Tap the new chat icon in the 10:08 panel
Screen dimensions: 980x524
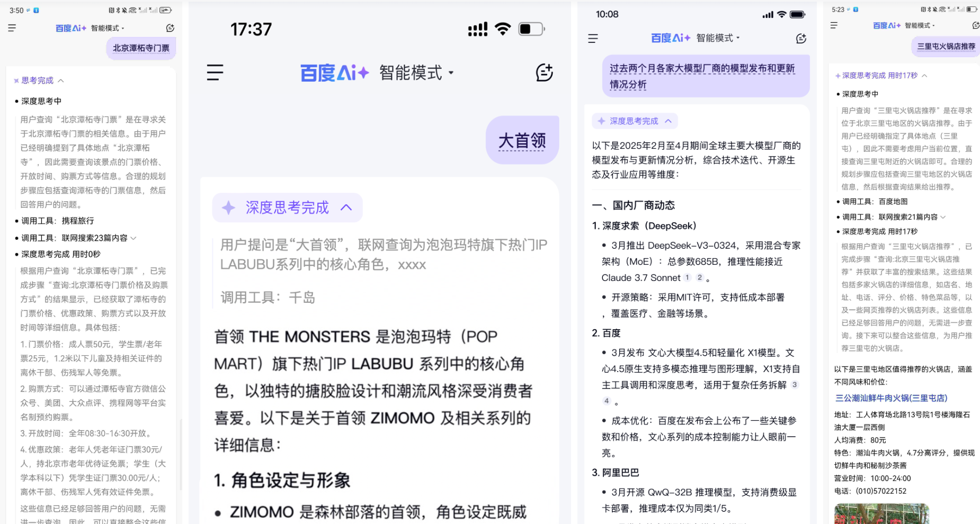(x=801, y=38)
